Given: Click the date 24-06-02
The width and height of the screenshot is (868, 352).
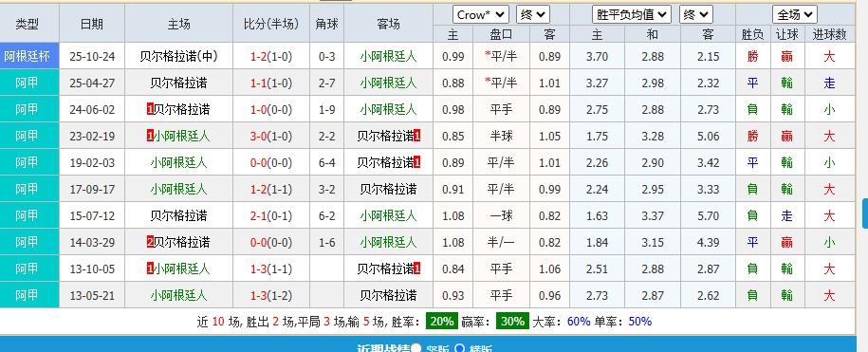Looking at the screenshot, I should coord(92,110).
